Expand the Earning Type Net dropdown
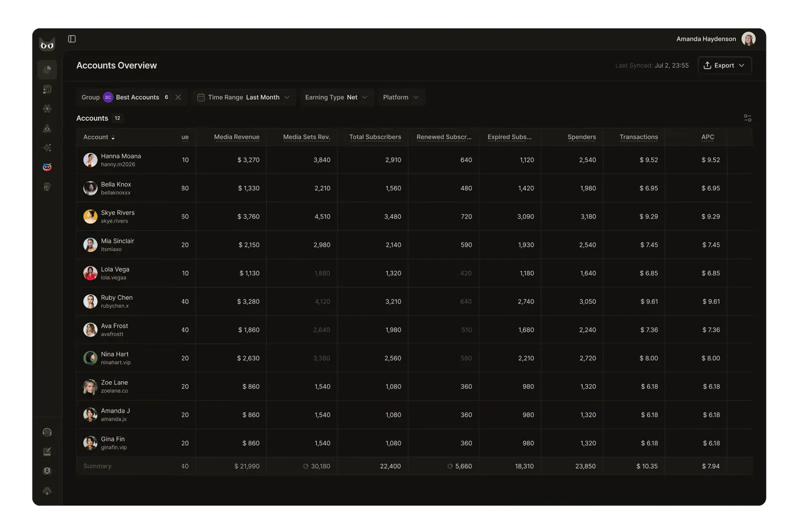 (336, 97)
